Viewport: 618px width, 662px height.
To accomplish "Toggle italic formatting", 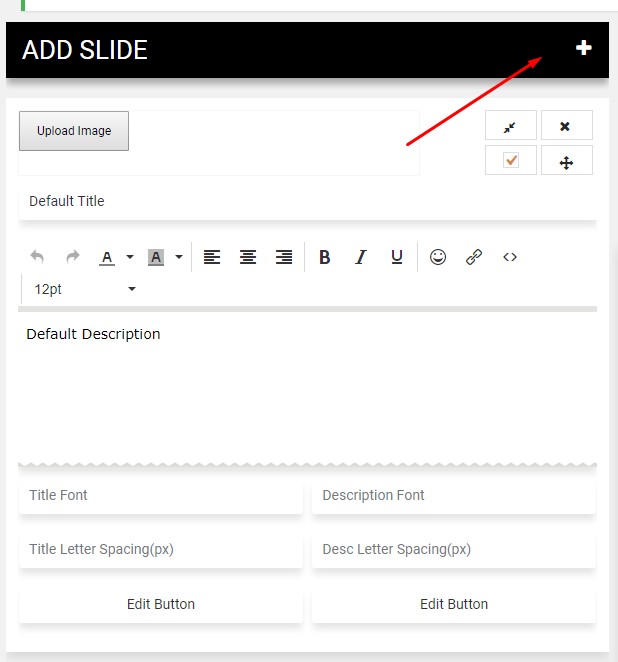I will 361,257.
